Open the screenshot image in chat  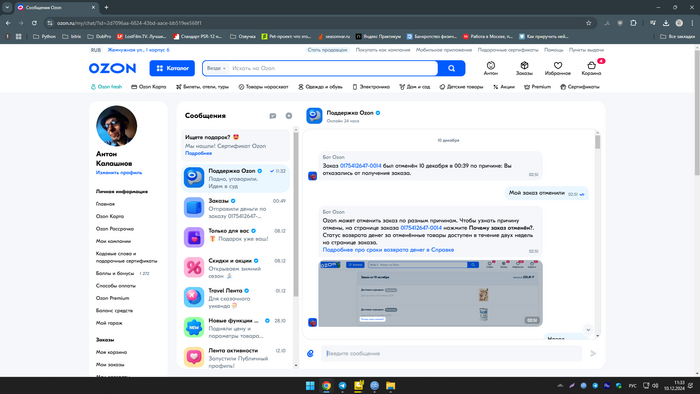[430, 293]
